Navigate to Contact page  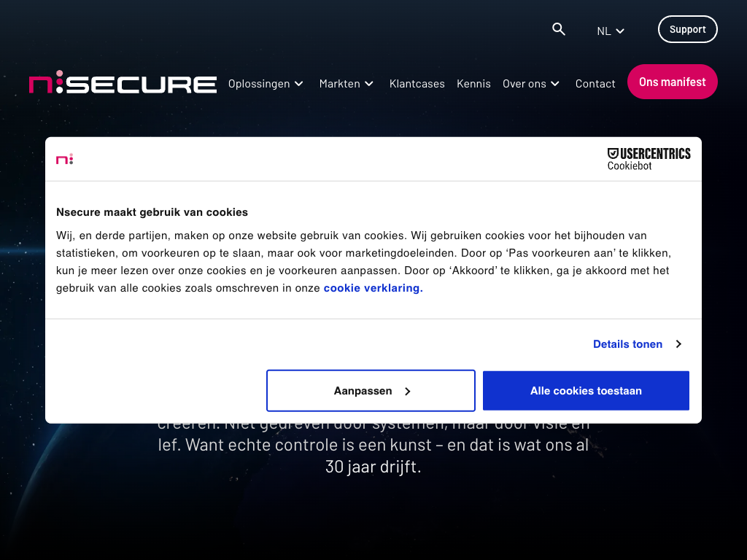tap(595, 84)
